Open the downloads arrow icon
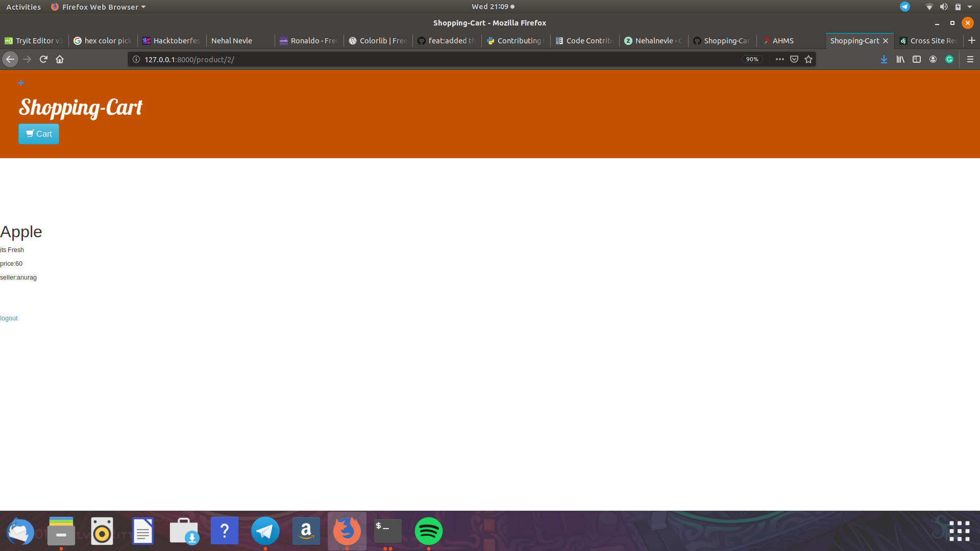This screenshot has width=980, height=551. point(884,59)
